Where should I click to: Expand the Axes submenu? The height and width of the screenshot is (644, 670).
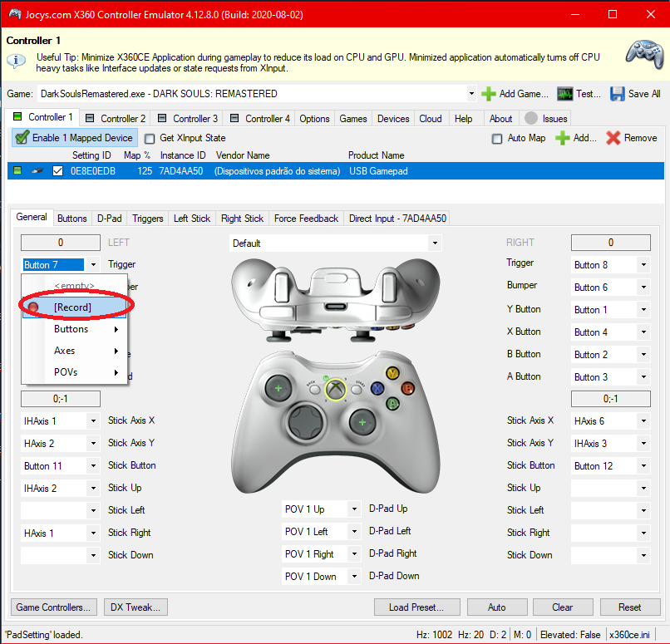75,351
